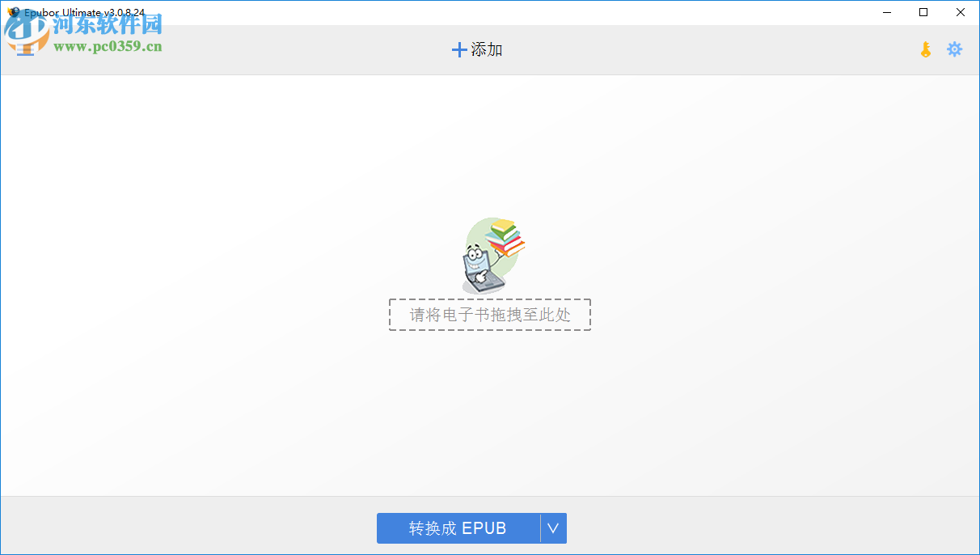Click the 请将电子书拖拽至此处 drop area
Viewport: 980px width, 555px height.
pyautogui.click(x=489, y=315)
